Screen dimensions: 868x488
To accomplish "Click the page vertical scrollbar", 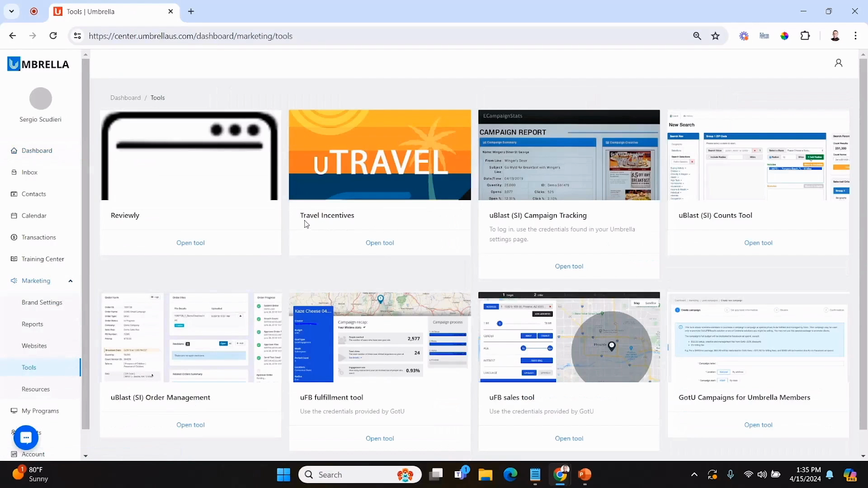I will pyautogui.click(x=863, y=244).
